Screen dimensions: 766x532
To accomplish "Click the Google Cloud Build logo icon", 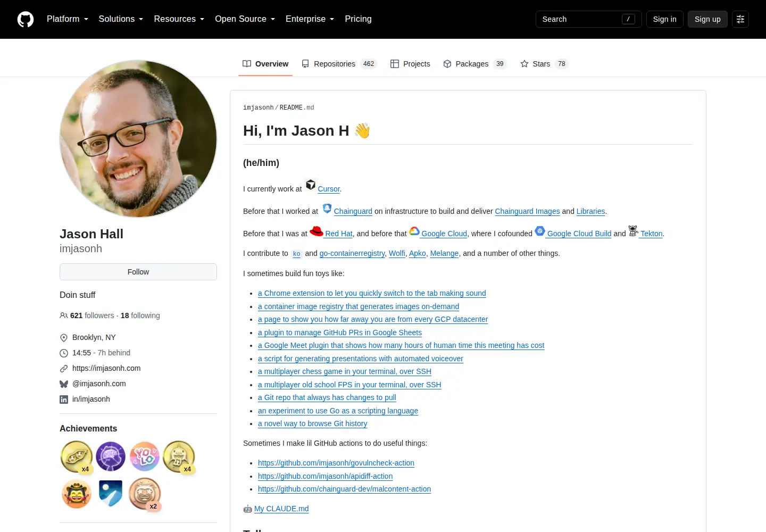I will 540,231.
